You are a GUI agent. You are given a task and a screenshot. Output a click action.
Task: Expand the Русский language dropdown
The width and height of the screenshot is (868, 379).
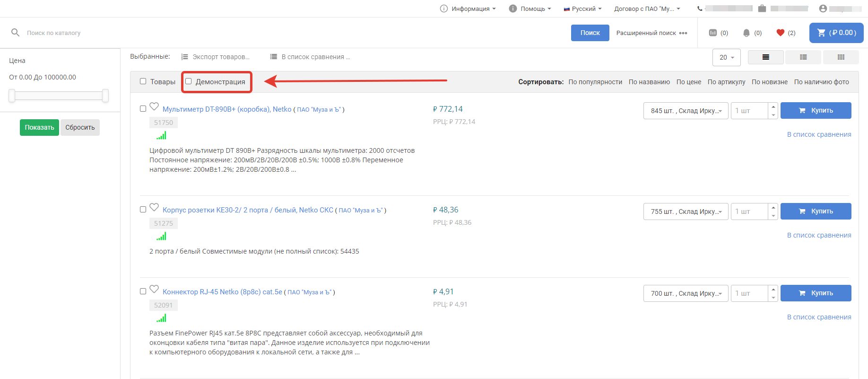[x=583, y=9]
